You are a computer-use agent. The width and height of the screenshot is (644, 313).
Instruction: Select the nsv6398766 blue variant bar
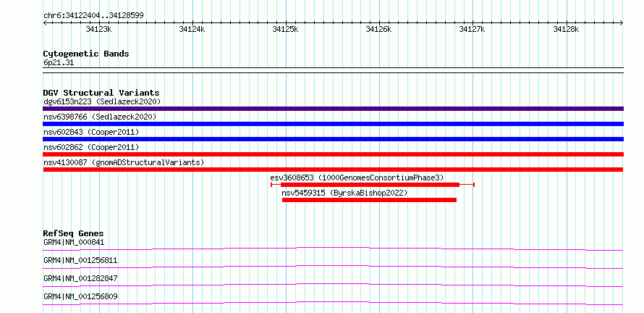click(x=333, y=124)
